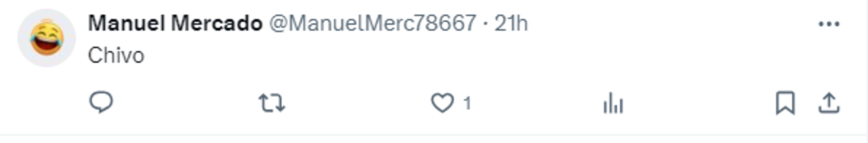Toggle the repost arrows on this post
868x143 pixels.
[272, 103]
